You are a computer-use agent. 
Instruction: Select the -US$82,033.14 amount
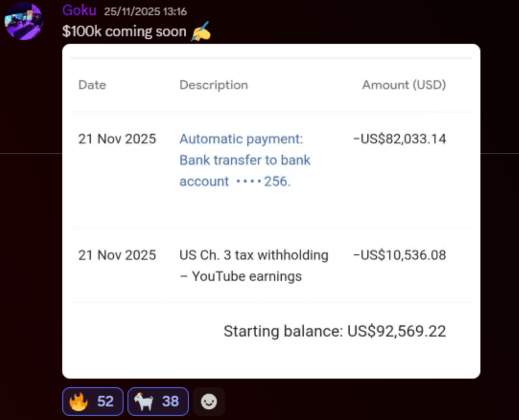(400, 139)
